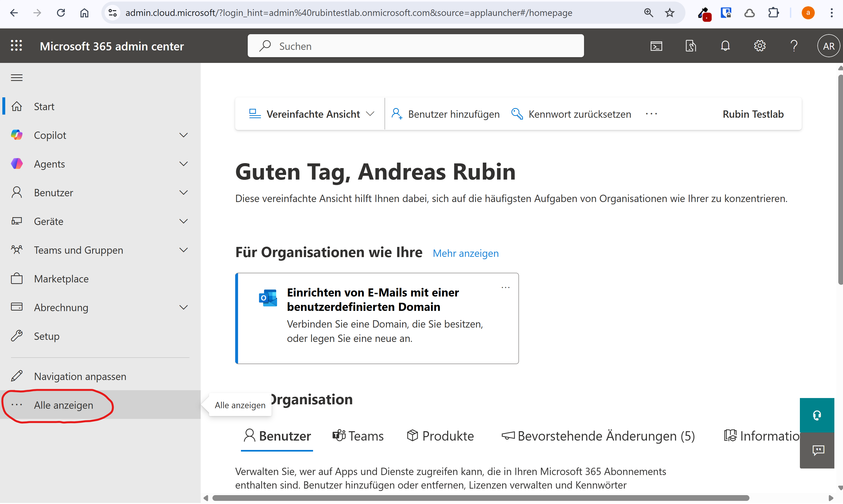Open Cloud Shell icon in header

tap(656, 46)
